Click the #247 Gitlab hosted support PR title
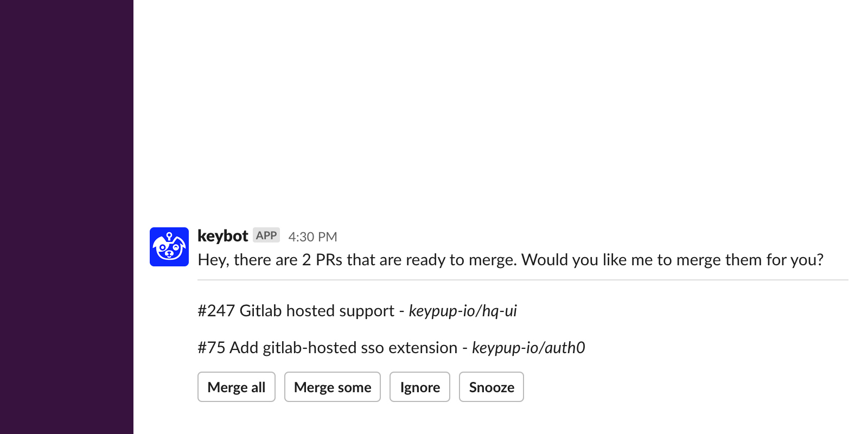Screen dimensions: 868x434 point(296,311)
